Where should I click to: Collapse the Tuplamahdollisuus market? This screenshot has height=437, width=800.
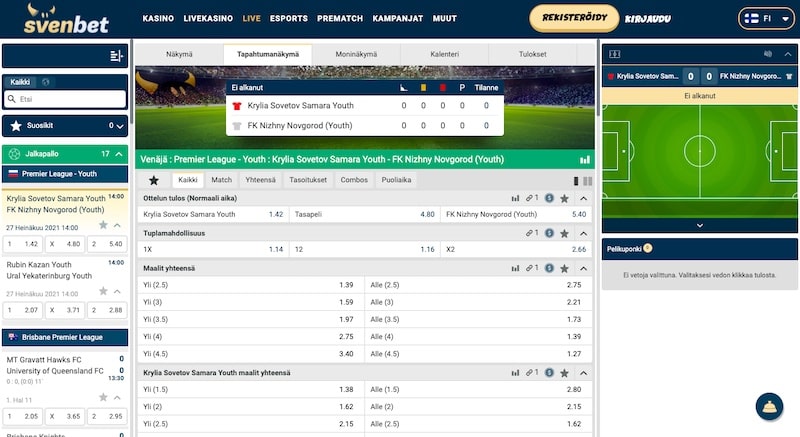[x=583, y=234]
